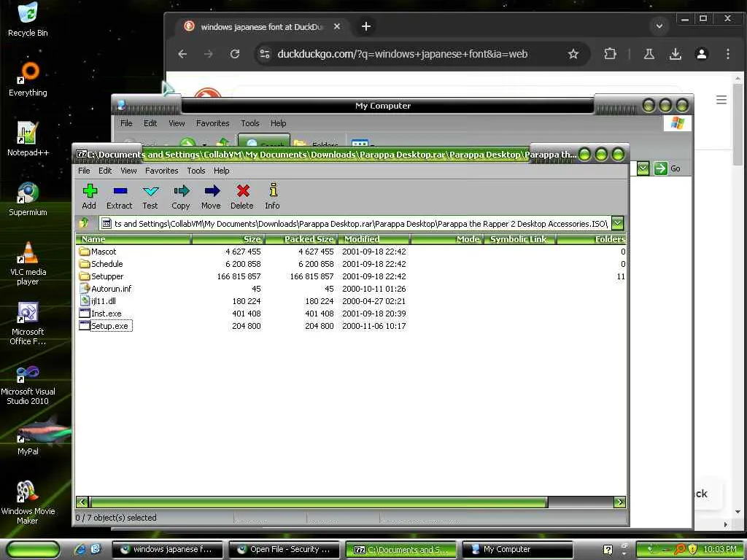Go up one folder level in 7-Zip
Image resolution: width=747 pixels, height=560 pixels.
coord(85,223)
